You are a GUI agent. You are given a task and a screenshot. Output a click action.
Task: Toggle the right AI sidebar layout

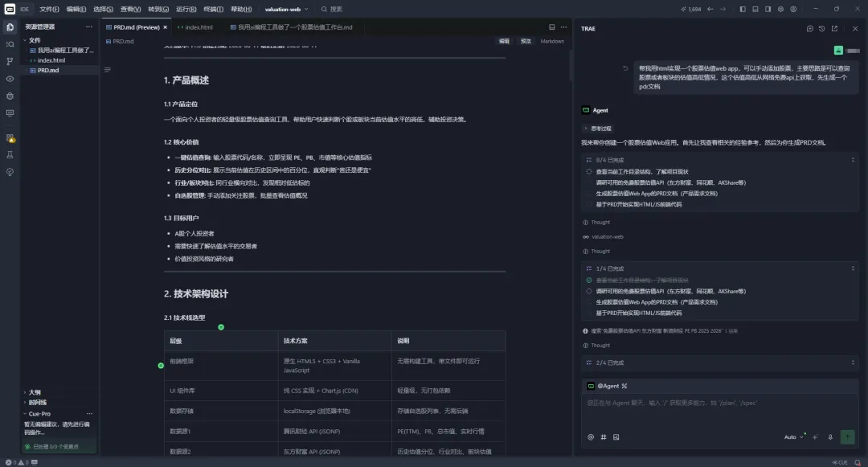(x=768, y=9)
